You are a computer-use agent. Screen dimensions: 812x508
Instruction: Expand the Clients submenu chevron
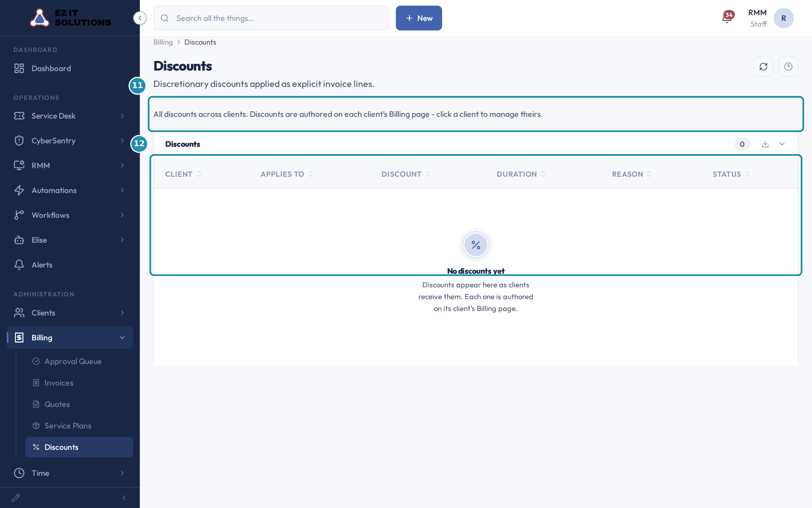click(122, 313)
